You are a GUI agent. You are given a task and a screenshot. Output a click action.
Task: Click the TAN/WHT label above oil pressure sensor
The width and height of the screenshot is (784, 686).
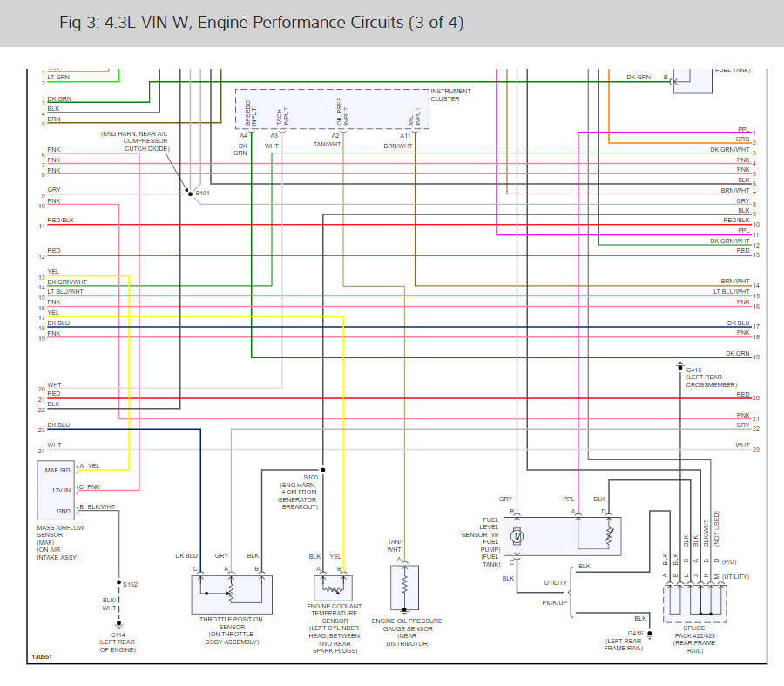(x=394, y=546)
